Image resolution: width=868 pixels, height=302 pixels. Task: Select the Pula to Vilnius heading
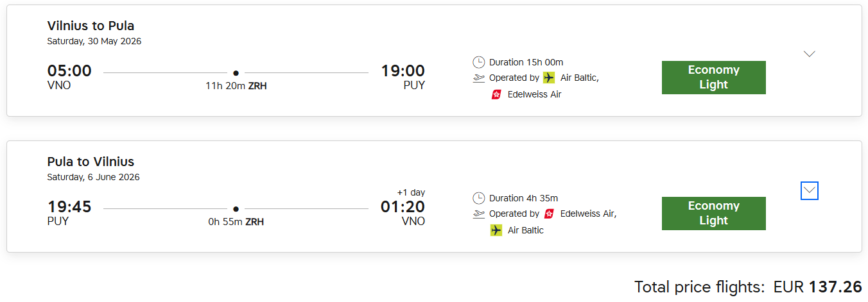point(91,162)
